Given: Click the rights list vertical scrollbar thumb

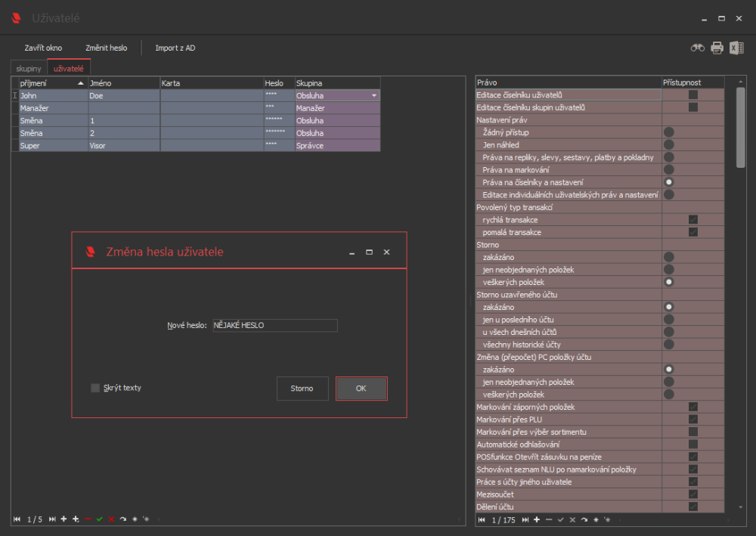Looking at the screenshot, I should click(741, 128).
